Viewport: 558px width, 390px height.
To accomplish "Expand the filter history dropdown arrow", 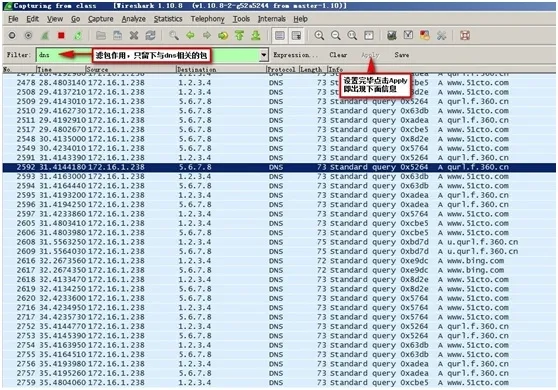I will [x=264, y=55].
